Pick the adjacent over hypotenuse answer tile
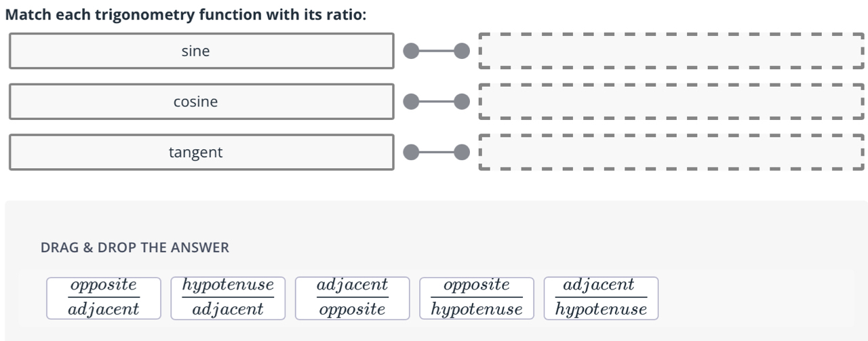 [601, 298]
